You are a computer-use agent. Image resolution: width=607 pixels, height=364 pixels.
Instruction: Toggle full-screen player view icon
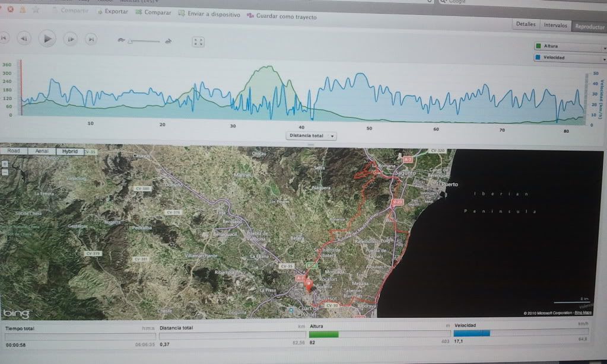click(x=198, y=41)
